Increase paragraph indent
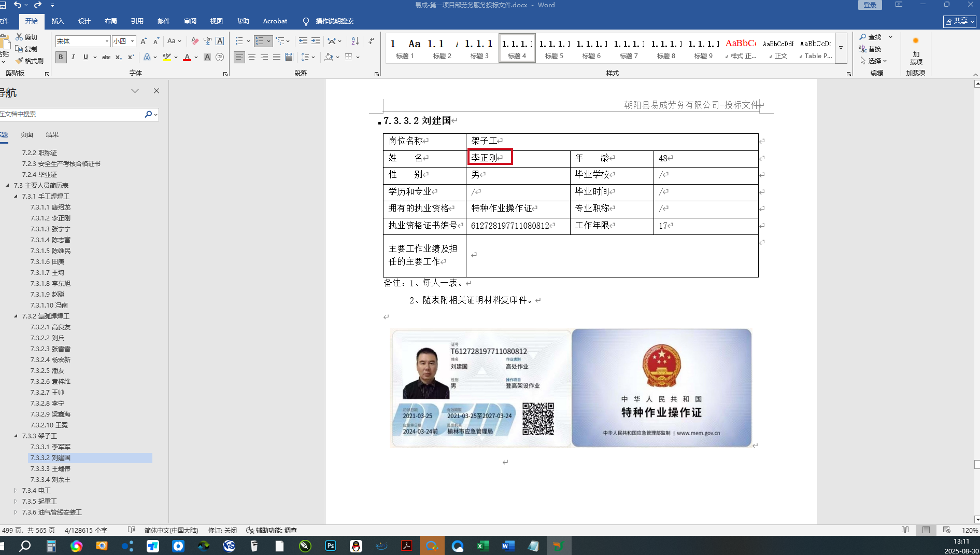This screenshot has width=980, height=555. click(316, 41)
